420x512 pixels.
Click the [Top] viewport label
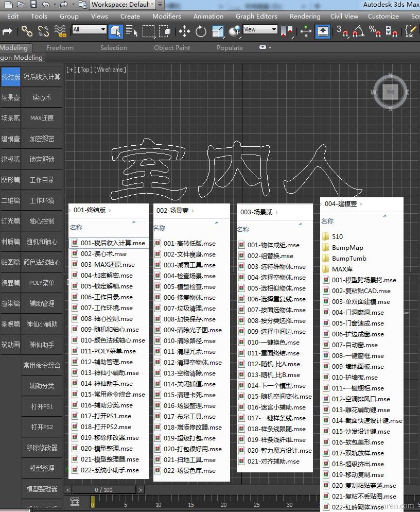(84, 70)
